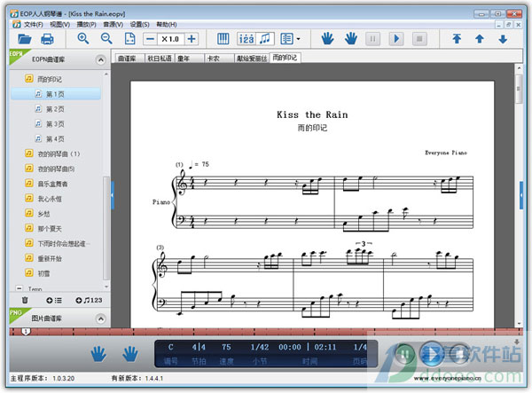532x393 pixels.
Task: Toggle right hand in top toolbar
Action: (351, 39)
